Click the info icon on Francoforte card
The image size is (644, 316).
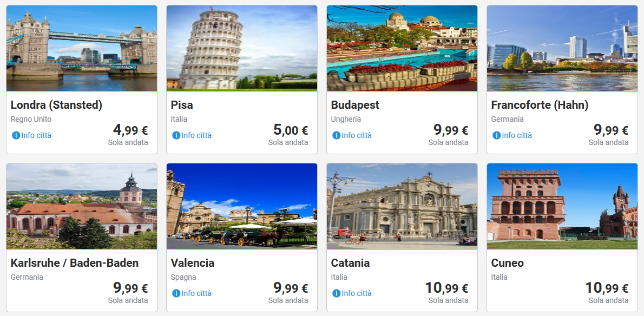pyautogui.click(x=496, y=135)
